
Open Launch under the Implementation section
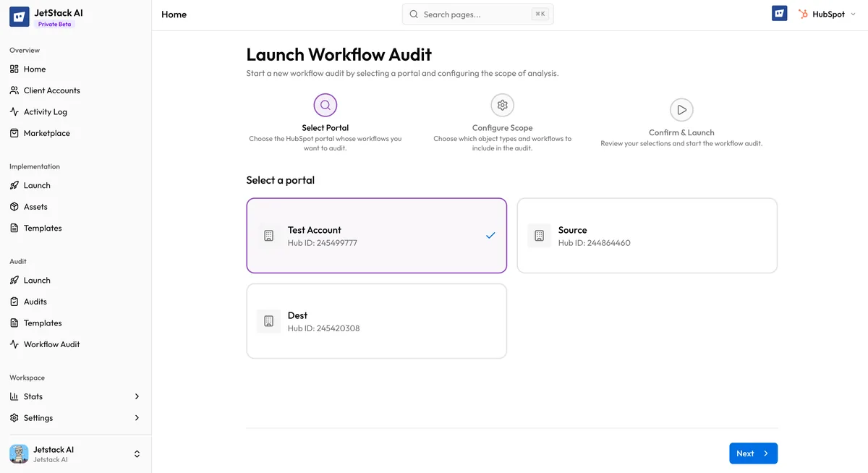[x=14, y=184]
